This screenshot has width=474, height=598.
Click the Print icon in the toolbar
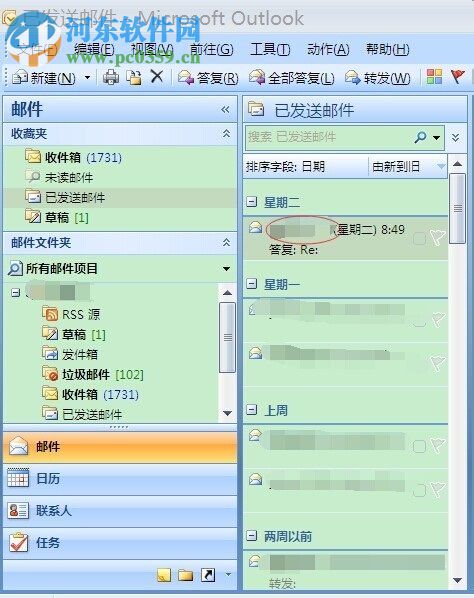111,77
